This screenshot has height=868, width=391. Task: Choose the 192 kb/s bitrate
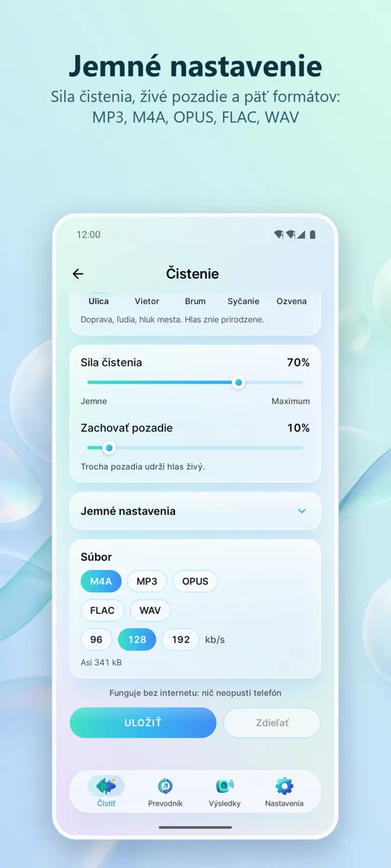tap(180, 639)
